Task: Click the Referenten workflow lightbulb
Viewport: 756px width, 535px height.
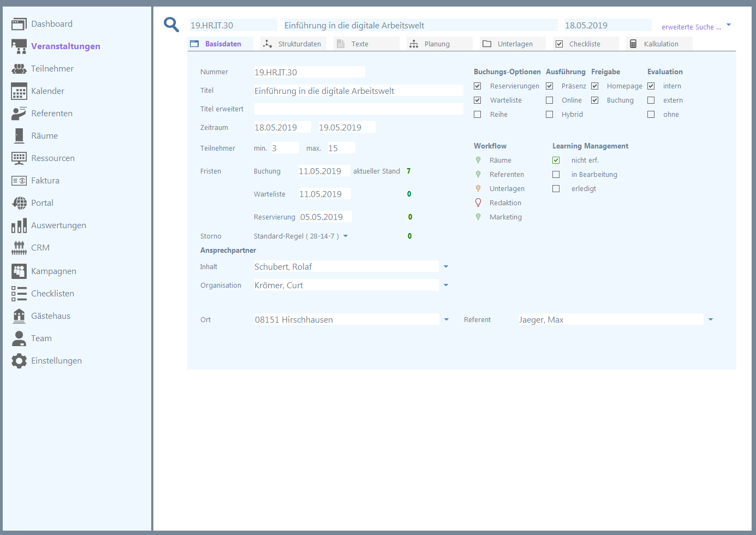Action: (x=478, y=175)
